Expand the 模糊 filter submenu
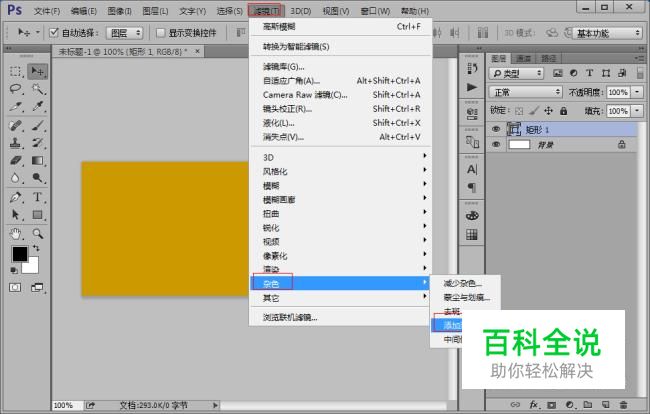650x414 pixels. click(x=340, y=185)
